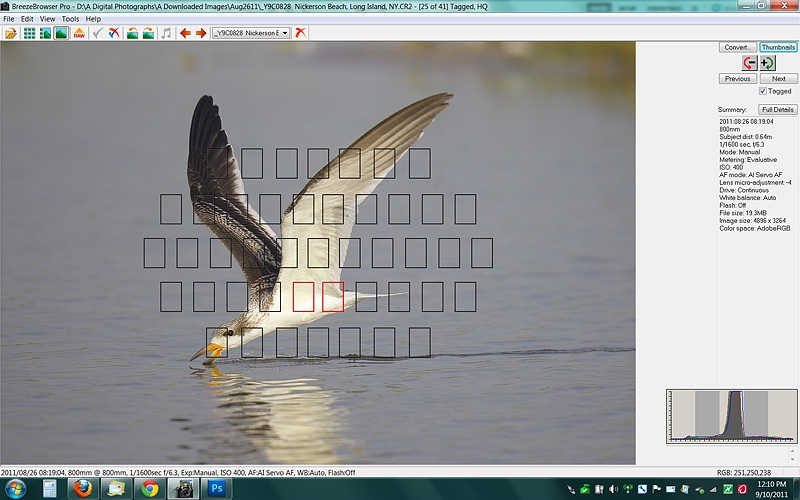800x500 pixels.
Task: Switch to the thumbnail grid view
Action: point(30,33)
